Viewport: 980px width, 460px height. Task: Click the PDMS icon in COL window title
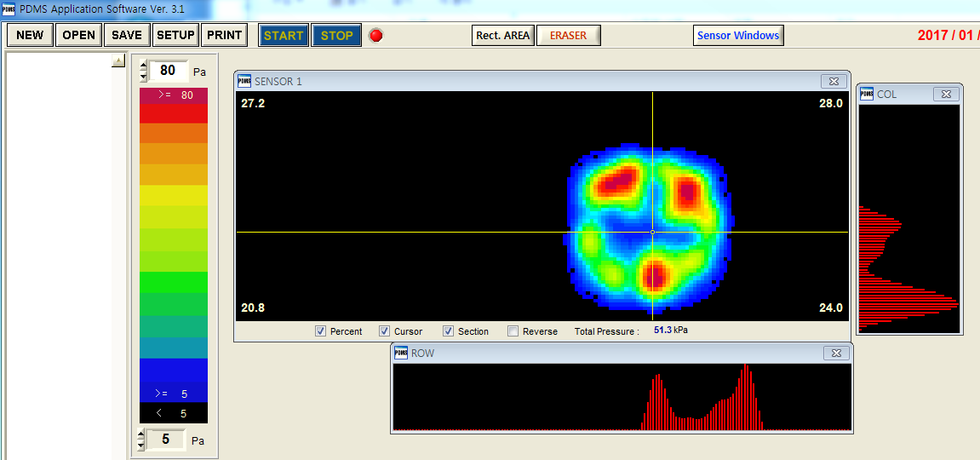867,94
